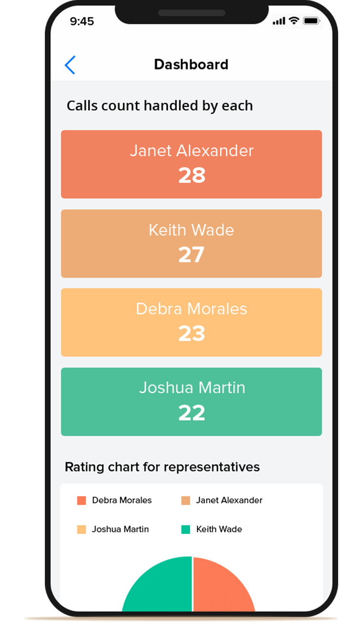Screen dimensions: 364x628
Task: Click Debra Morales legend color swatch
Action: tap(81, 500)
